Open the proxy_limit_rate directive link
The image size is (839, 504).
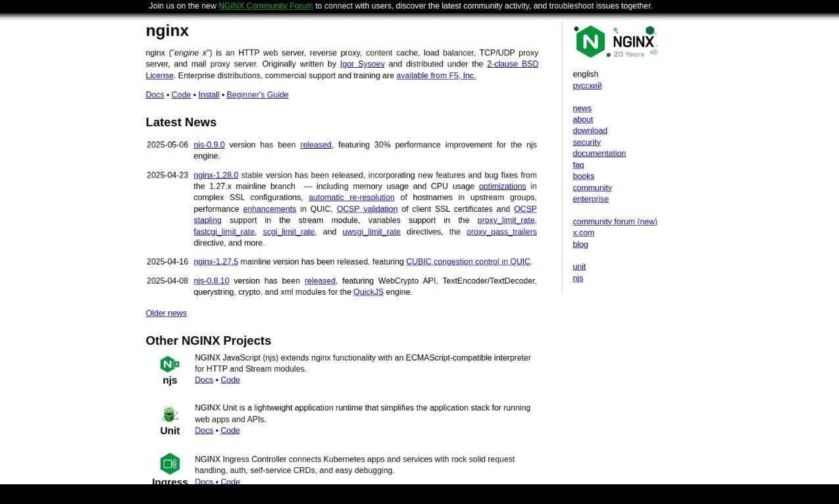[x=506, y=220]
